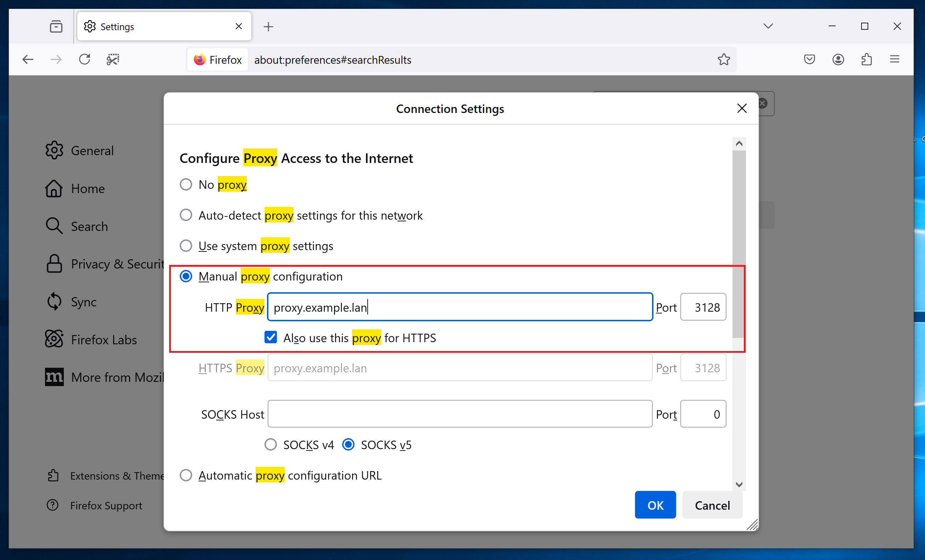Save the page to Pocket

point(809,59)
